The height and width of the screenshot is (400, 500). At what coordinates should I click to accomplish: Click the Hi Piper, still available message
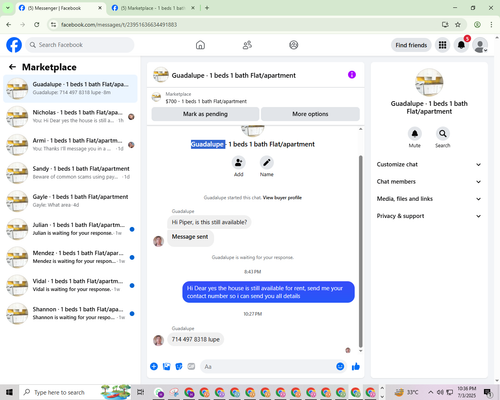(x=209, y=222)
